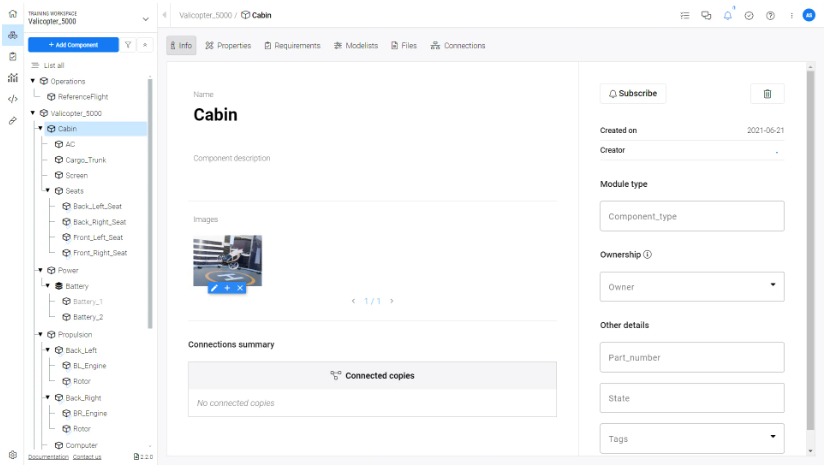The image size is (828, 467).
Task: Add an image with the plus icon
Action: coord(227,288)
